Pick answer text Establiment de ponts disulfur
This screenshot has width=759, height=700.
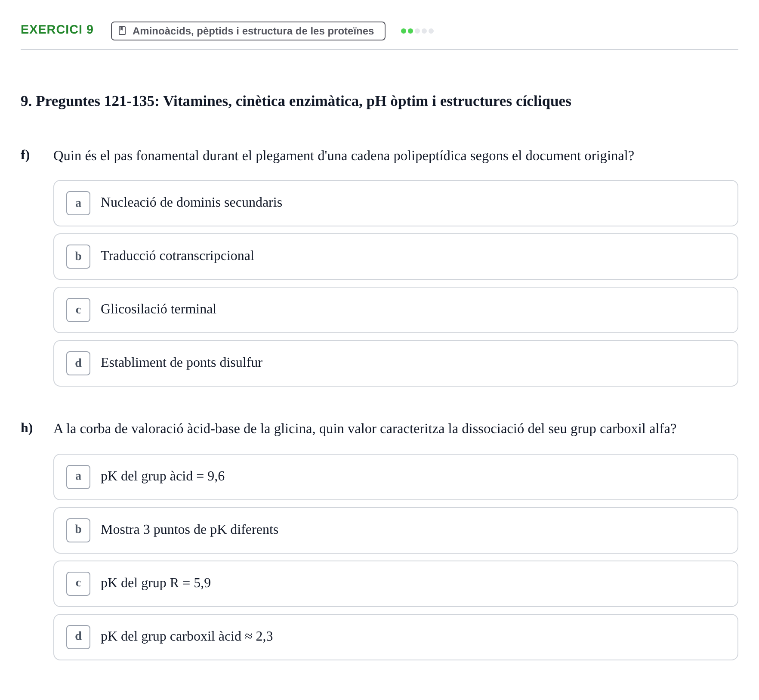[182, 362]
